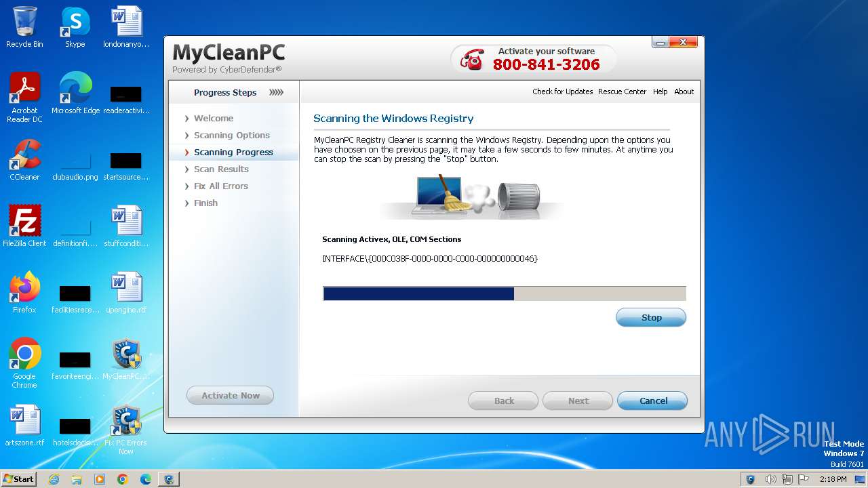Open Chrome from the taskbar
Image resolution: width=868 pixels, height=488 pixels.
(x=123, y=479)
